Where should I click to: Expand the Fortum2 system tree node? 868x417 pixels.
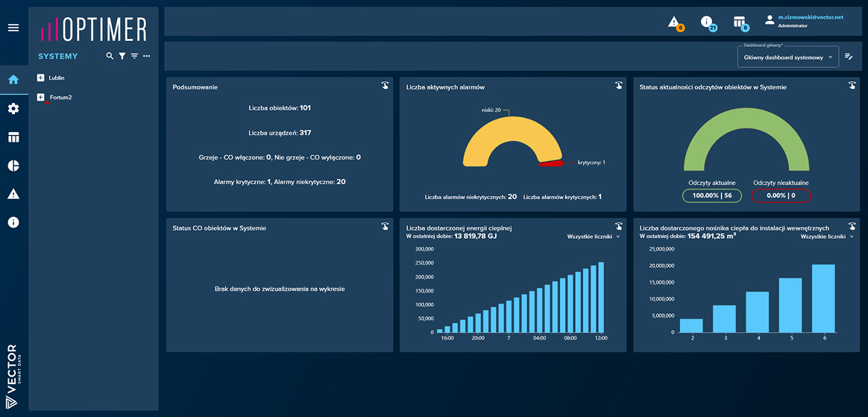coord(41,97)
